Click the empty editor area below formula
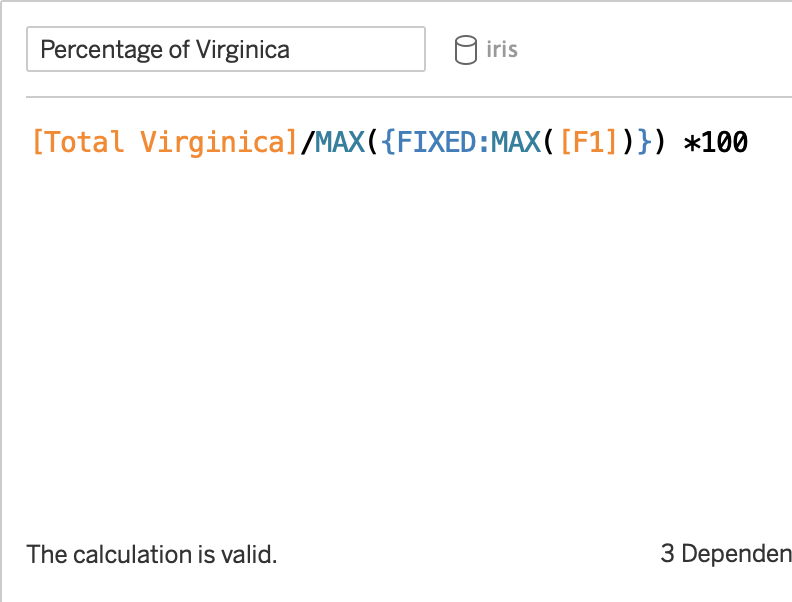This screenshot has height=602, width=792. pos(404,343)
